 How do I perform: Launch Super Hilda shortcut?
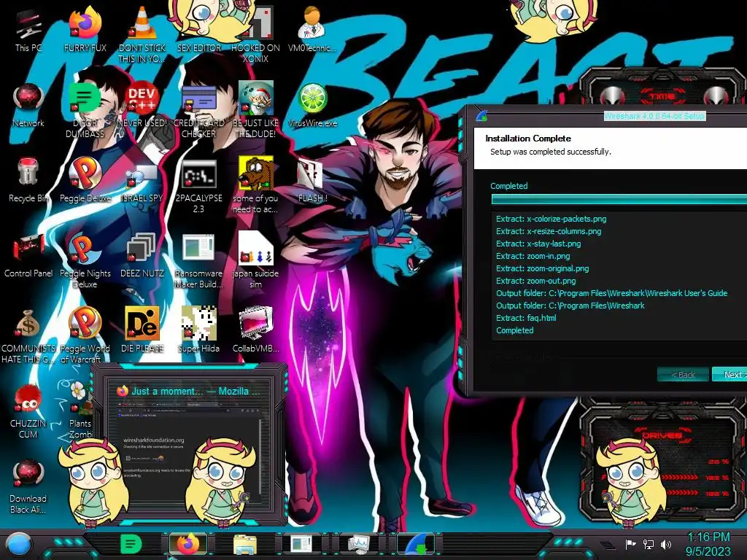198,330
